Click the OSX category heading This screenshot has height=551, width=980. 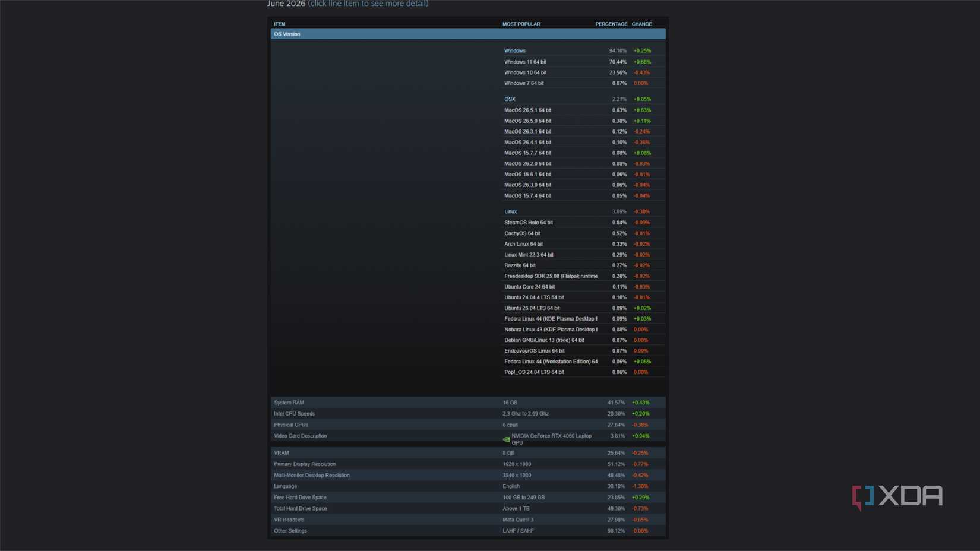[510, 99]
